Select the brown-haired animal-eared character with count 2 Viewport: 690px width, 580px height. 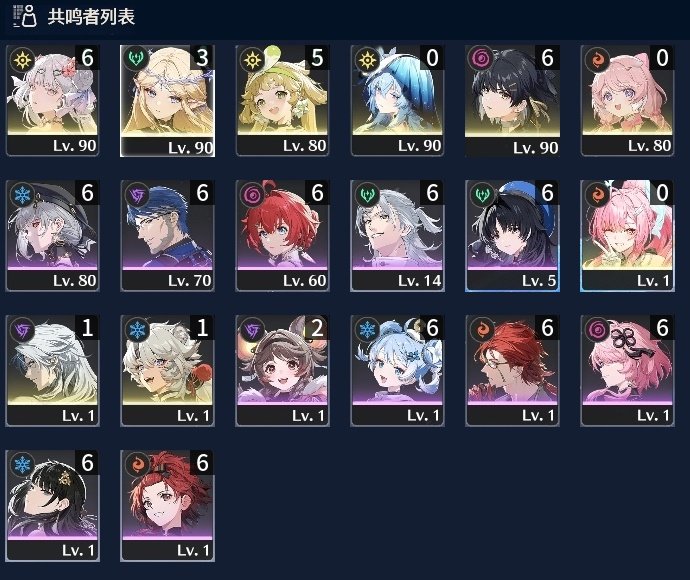(282, 371)
